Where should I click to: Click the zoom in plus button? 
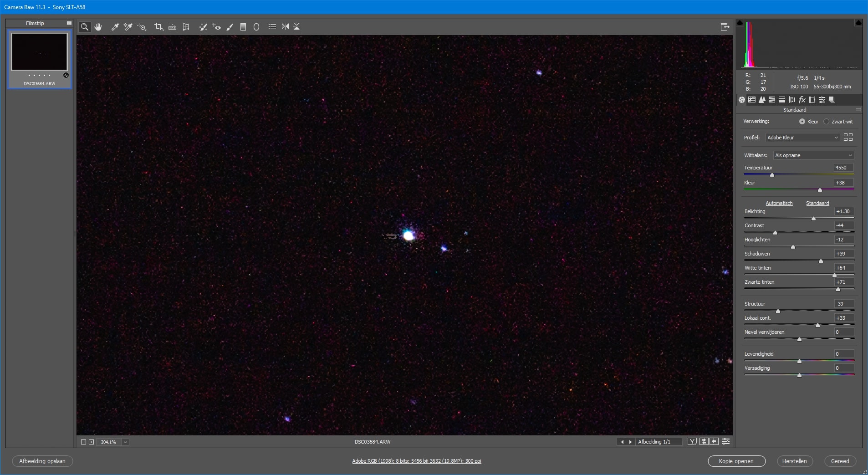pyautogui.click(x=91, y=442)
